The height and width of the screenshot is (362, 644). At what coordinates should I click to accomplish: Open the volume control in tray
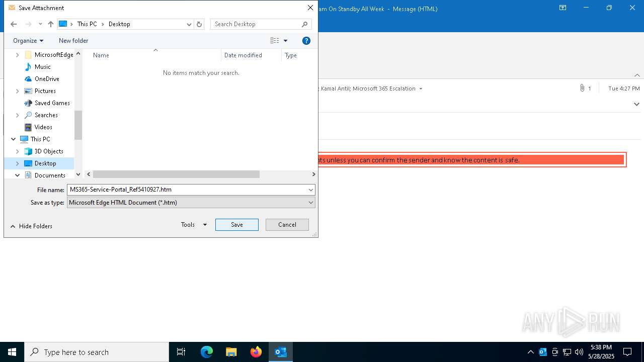click(x=579, y=352)
